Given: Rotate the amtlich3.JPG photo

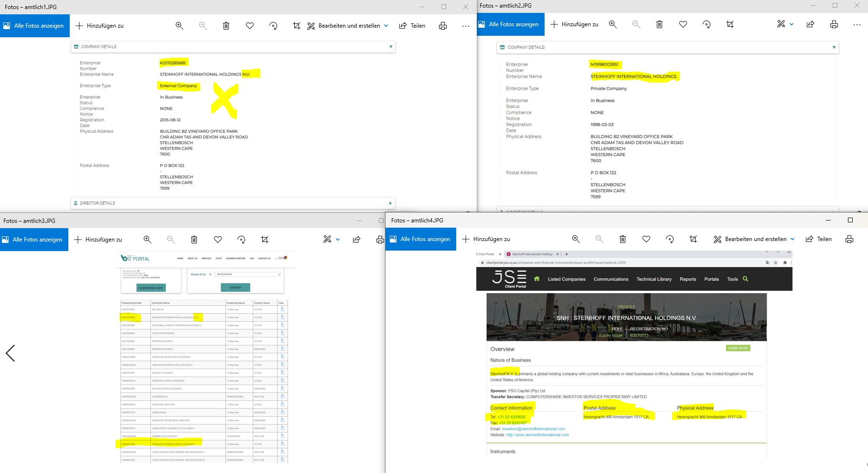Looking at the screenshot, I should coord(241,240).
